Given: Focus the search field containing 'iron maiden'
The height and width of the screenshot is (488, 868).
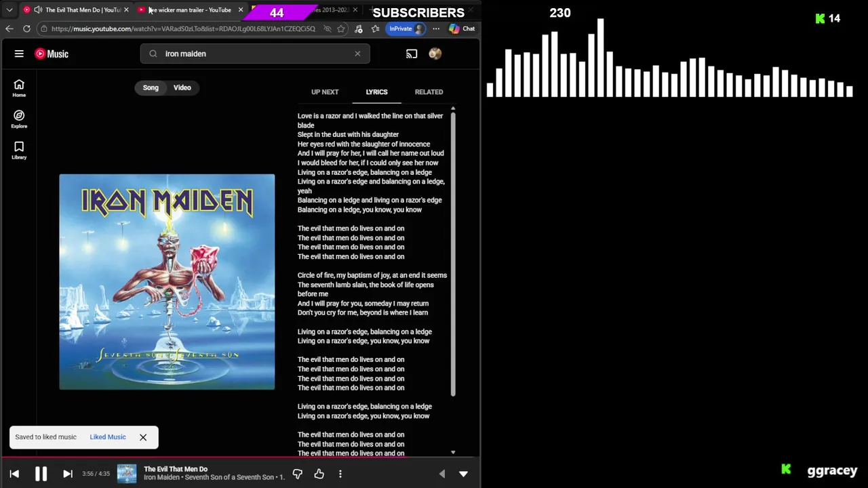Looking at the screenshot, I should [255, 54].
